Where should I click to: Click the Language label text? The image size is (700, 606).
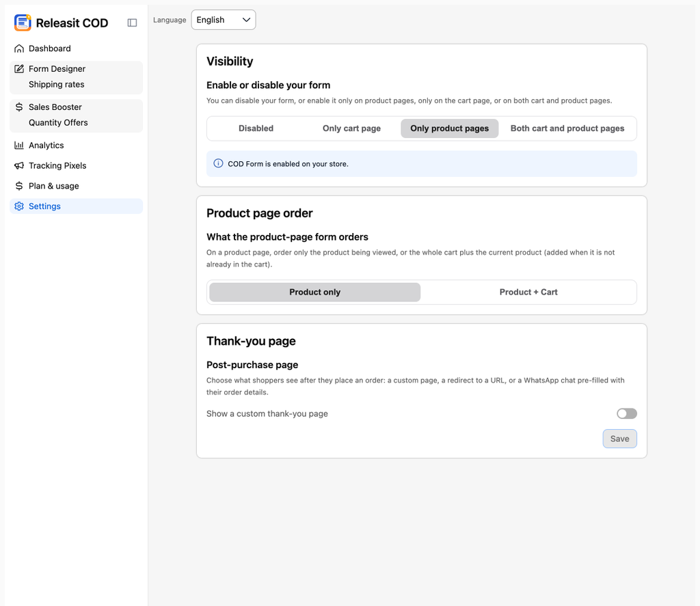[x=170, y=20]
